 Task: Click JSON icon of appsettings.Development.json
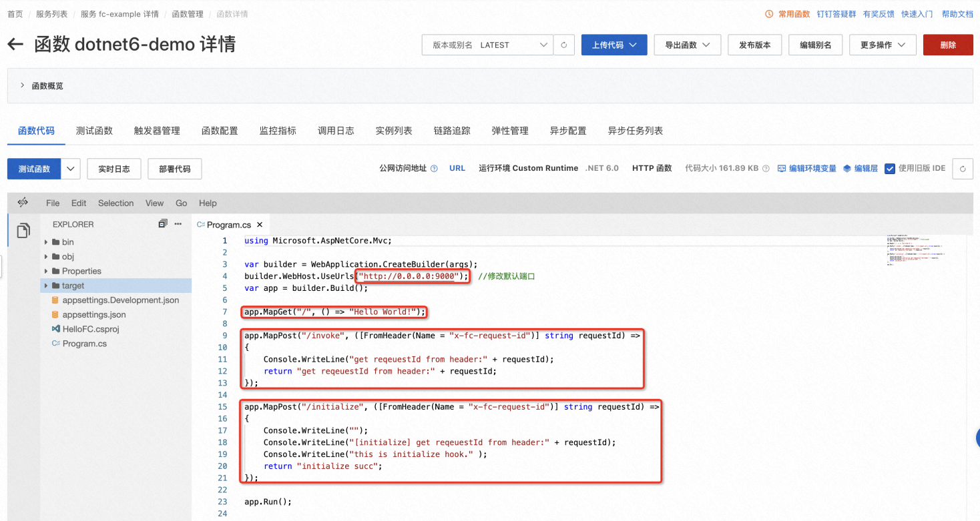(x=55, y=300)
